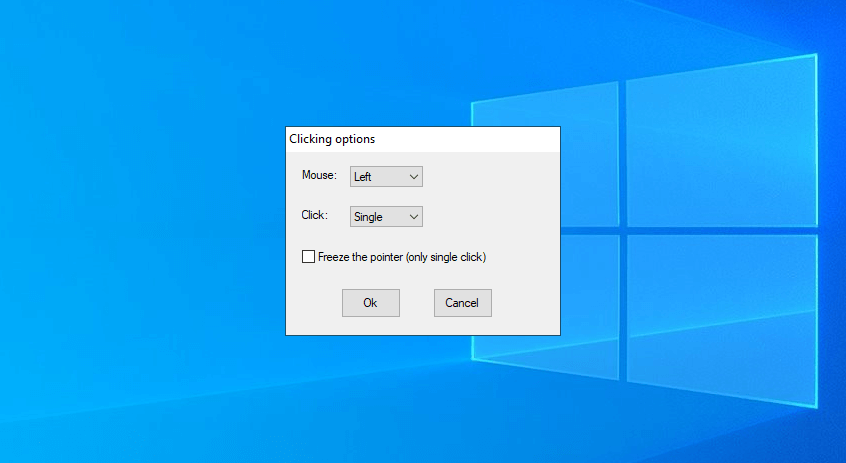Image resolution: width=846 pixels, height=463 pixels.
Task: Open the Click type dropdown showing Single
Action: 386,216
